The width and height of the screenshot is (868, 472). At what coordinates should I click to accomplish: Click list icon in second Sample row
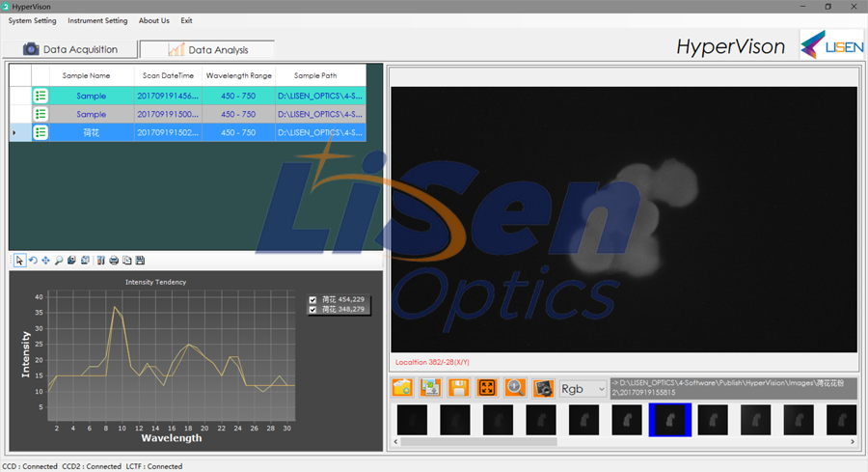(41, 114)
